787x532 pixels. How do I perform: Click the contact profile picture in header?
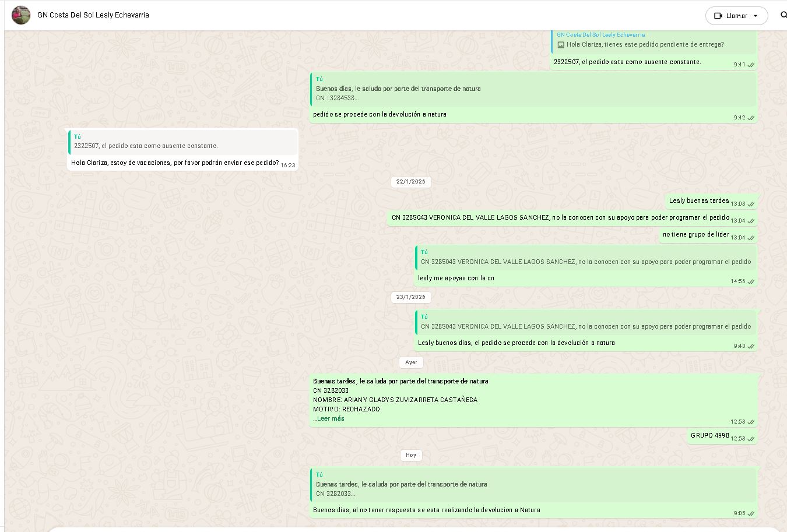21,15
